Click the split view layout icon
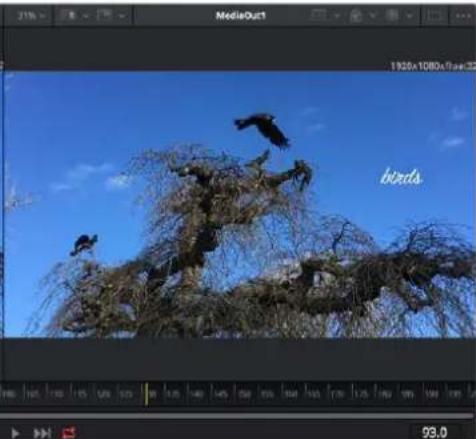This screenshot has height=439, width=476. point(105,15)
